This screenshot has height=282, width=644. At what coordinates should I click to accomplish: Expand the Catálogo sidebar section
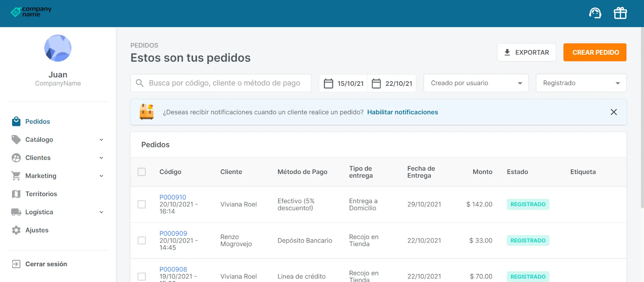coord(58,140)
